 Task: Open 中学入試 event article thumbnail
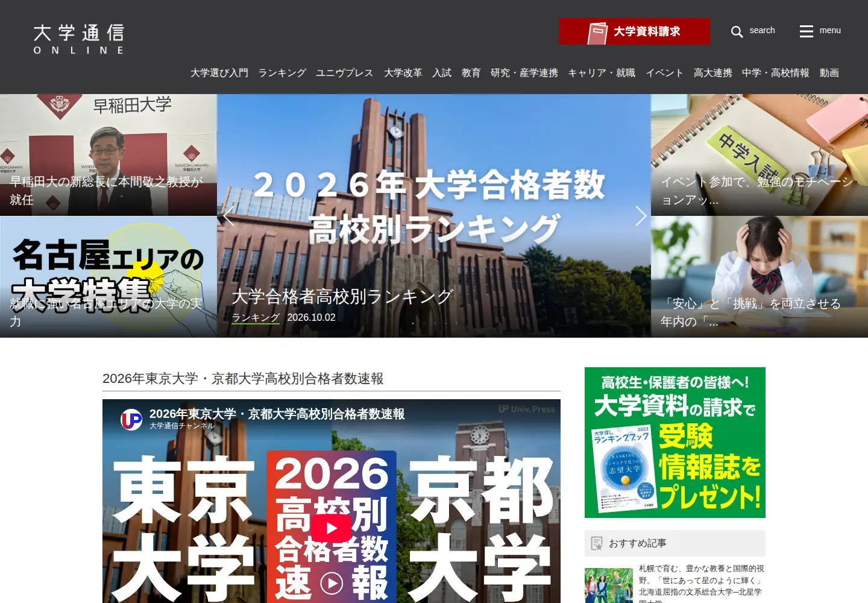[759, 155]
